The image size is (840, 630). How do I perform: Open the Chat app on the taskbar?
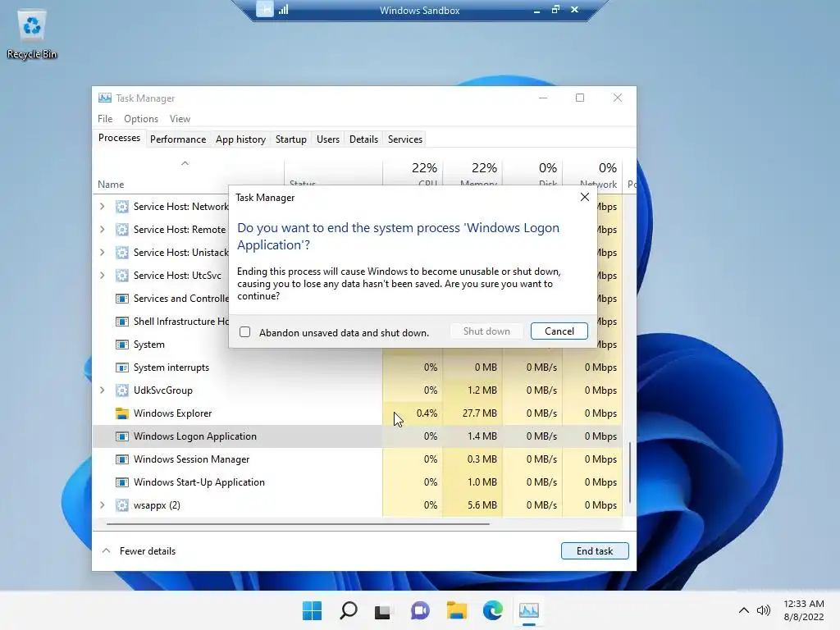click(x=420, y=610)
